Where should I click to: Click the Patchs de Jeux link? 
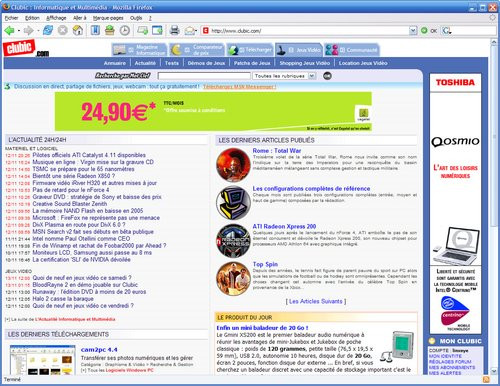(252, 63)
